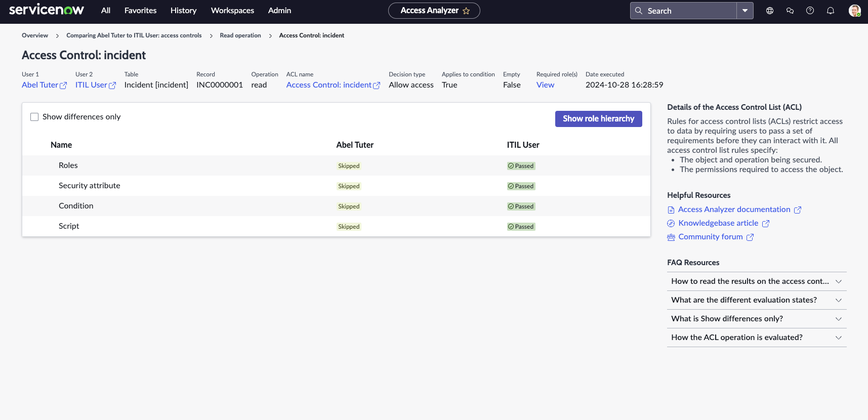Click the search magnifier icon
Viewport: 868px width, 420px height.
pos(639,11)
